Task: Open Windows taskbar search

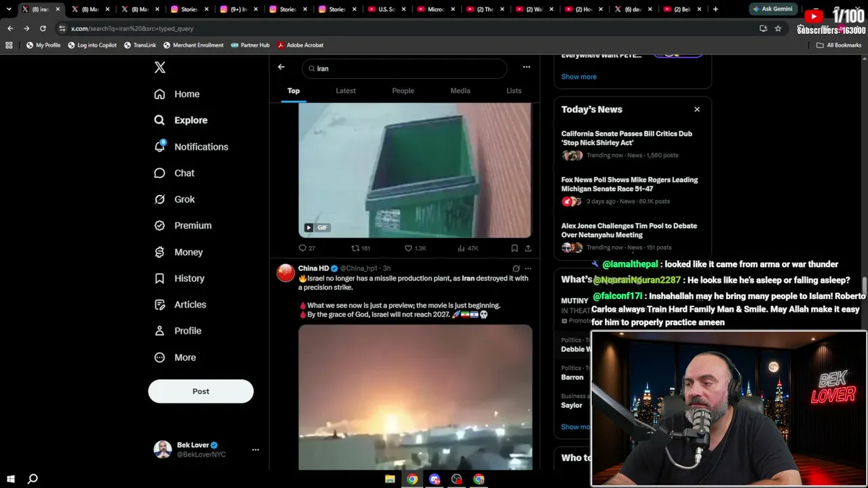Action: [x=33, y=479]
